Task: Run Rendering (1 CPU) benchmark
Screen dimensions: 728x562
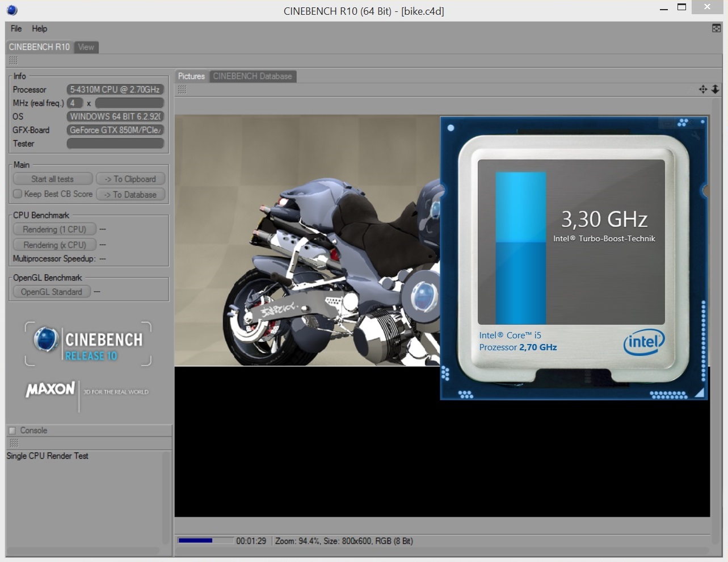Action: pyautogui.click(x=54, y=229)
